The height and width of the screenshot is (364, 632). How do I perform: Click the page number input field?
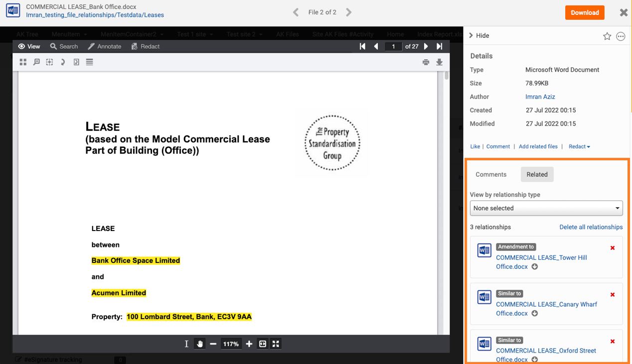[x=393, y=46]
